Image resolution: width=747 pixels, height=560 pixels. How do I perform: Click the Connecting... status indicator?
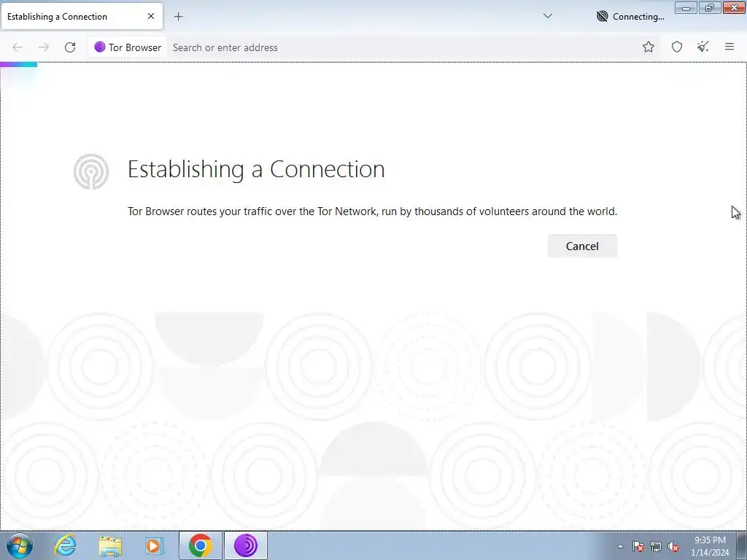coord(630,17)
